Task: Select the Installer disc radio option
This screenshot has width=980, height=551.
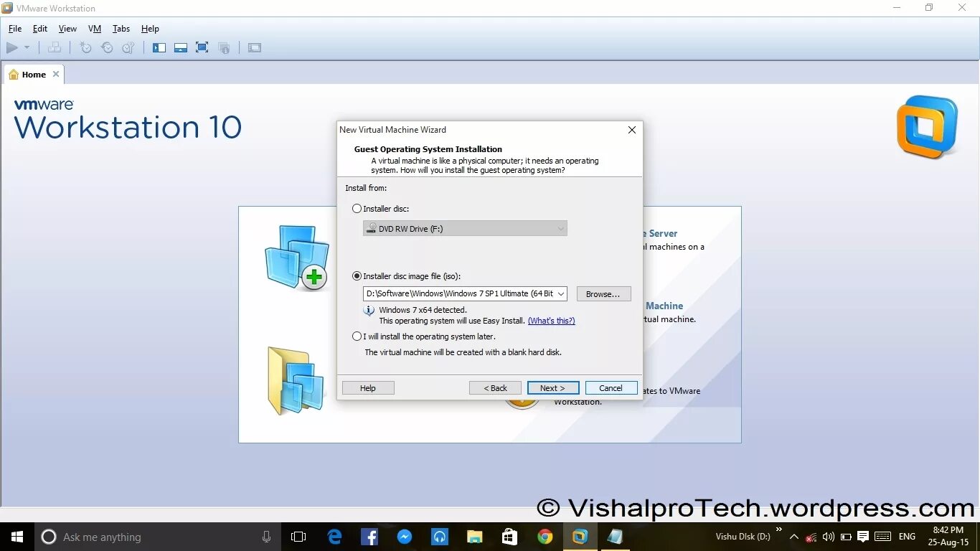Action: coord(357,209)
